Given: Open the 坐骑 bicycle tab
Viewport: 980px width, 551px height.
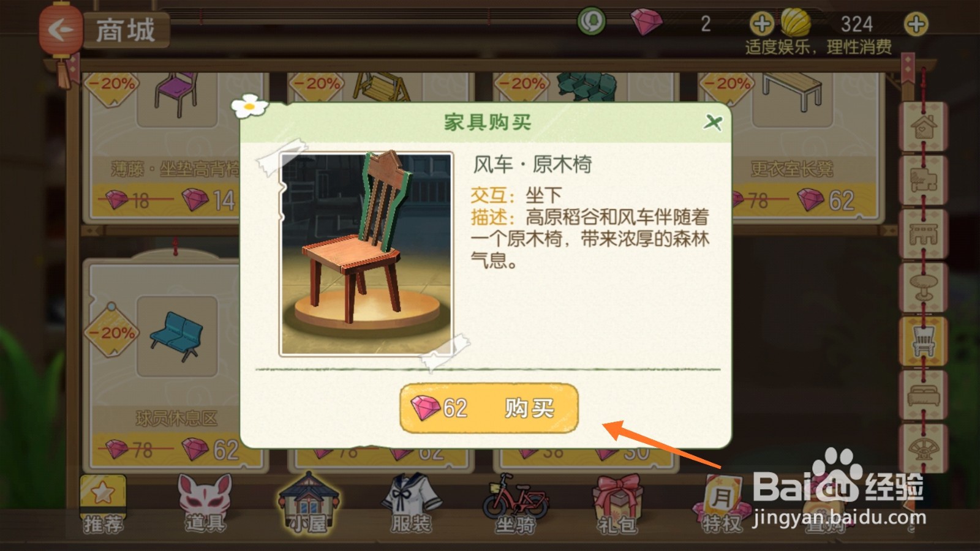Looking at the screenshot, I should (x=514, y=503).
